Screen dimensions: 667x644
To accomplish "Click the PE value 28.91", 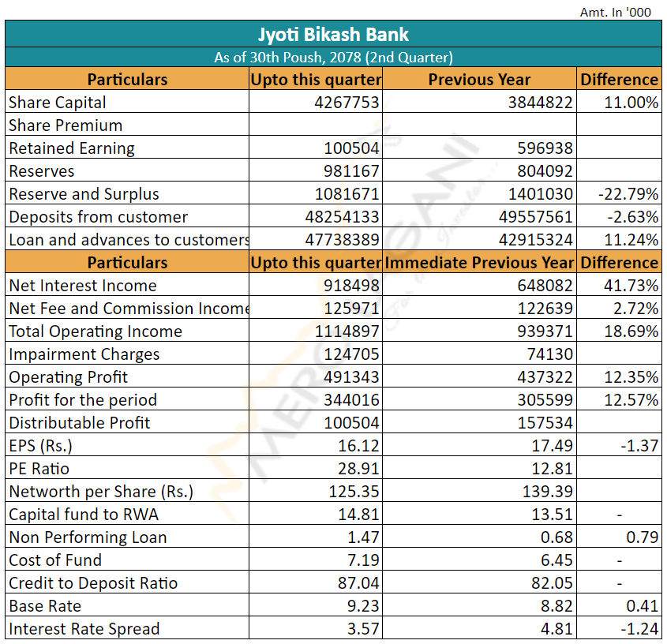I will click(358, 470).
